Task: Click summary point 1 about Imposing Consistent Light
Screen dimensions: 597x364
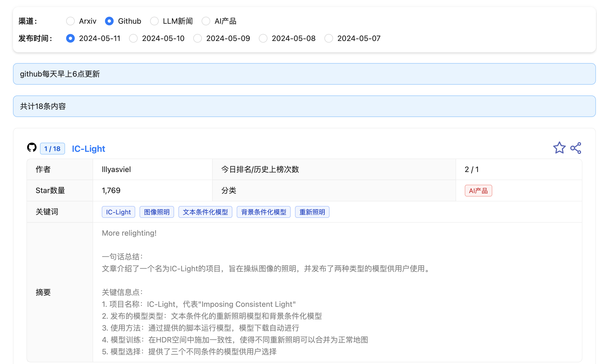Action: [x=199, y=304]
